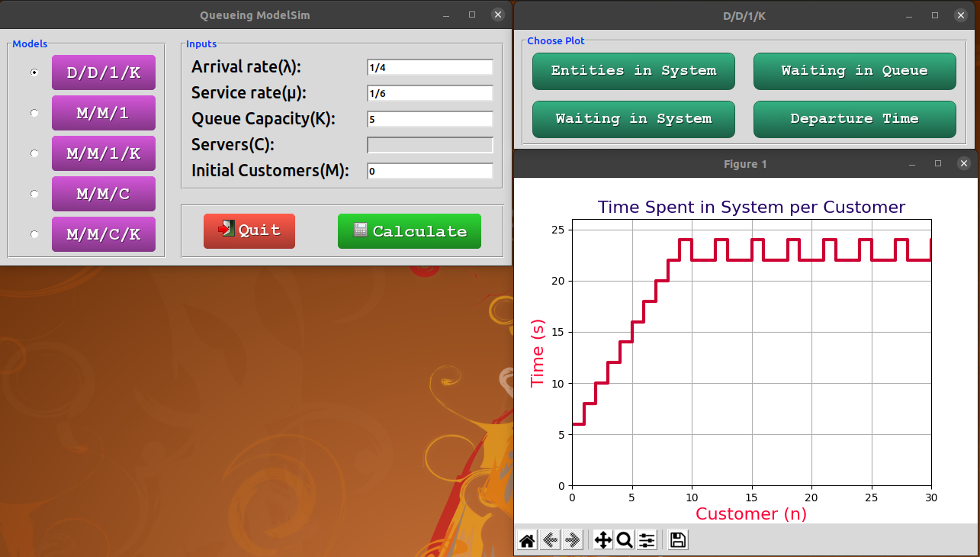Save the figure using the disk icon
Screen dimensions: 980x557
(677, 540)
